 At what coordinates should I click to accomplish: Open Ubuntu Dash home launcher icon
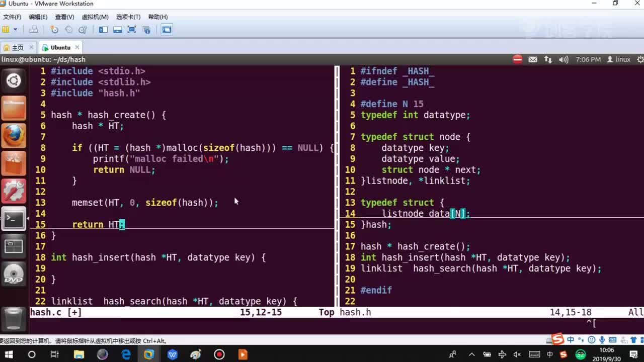pos(14,80)
